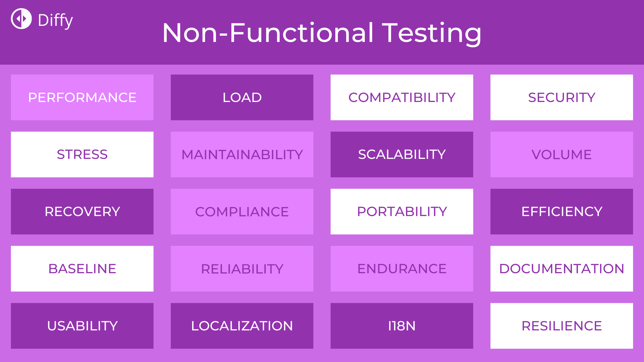This screenshot has width=644, height=362.
Task: Click the STRESS testing tile
Action: coord(82,154)
